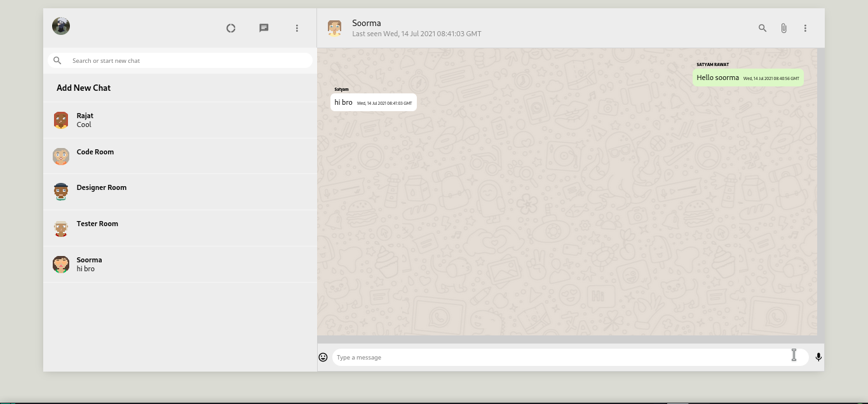Click the magnifier icon in the sidebar search
868x404 pixels.
coord(57,60)
